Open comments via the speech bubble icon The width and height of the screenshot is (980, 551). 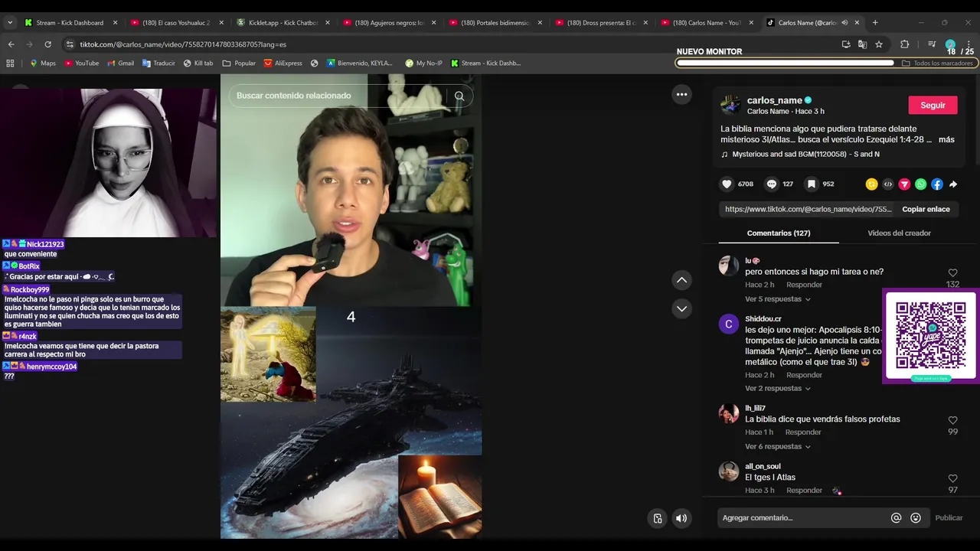pos(772,184)
